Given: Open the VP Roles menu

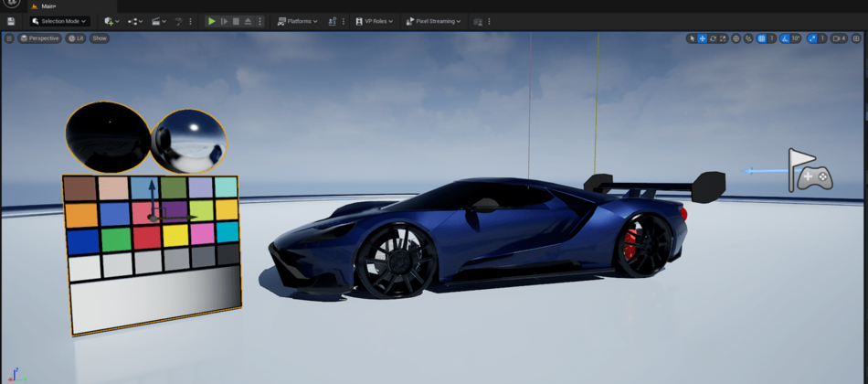Looking at the screenshot, I should 371,21.
